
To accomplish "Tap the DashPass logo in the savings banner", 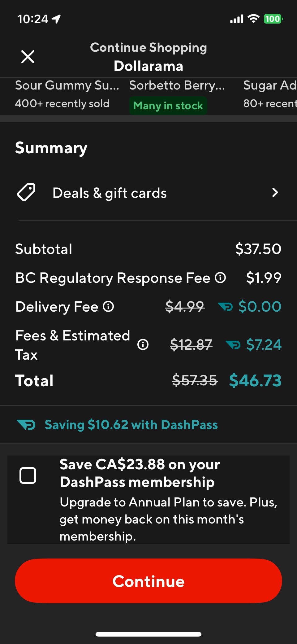I will (x=26, y=425).
